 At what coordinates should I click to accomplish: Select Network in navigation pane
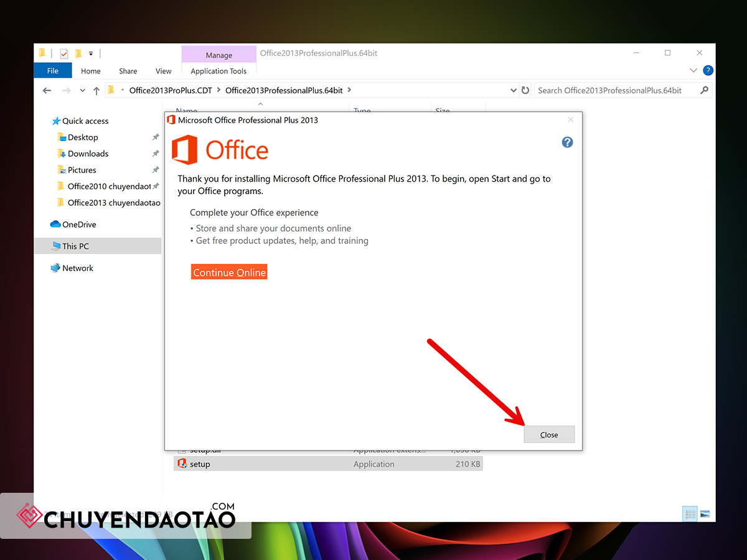(78, 268)
